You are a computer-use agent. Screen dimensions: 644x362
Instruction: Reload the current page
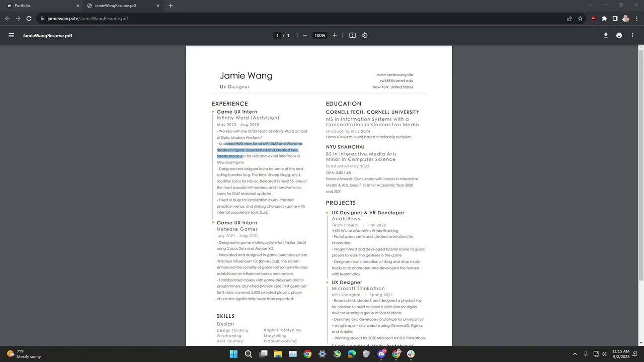[29, 19]
